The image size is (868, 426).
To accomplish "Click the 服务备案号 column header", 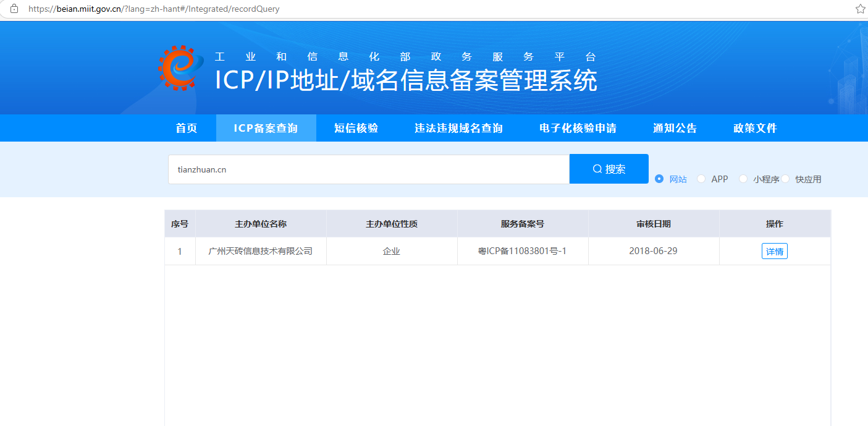I will (x=523, y=224).
